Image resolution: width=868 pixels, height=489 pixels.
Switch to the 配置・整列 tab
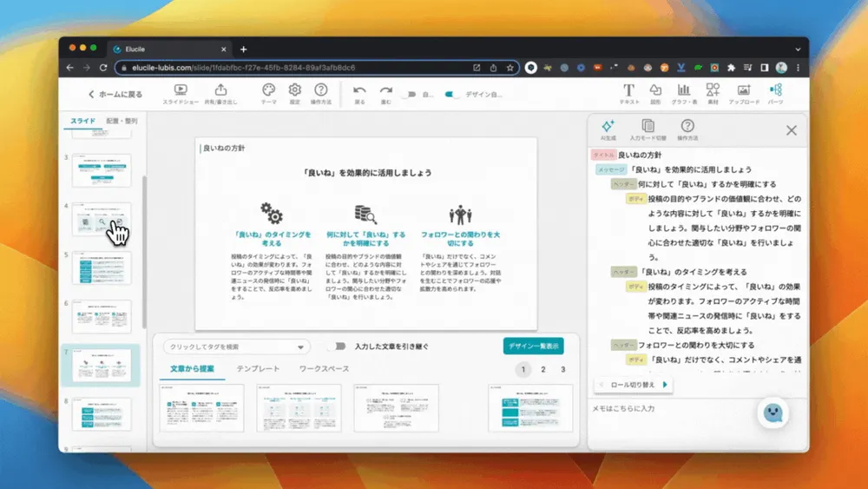[122, 121]
